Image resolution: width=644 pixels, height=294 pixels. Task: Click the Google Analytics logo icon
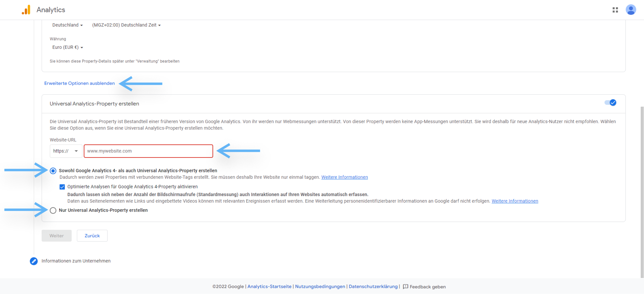(26, 10)
